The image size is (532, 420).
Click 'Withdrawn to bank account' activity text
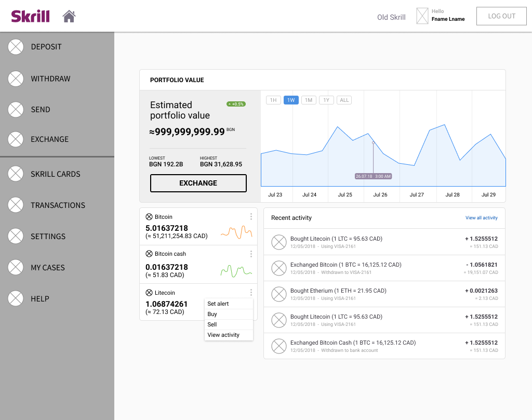[x=350, y=350]
